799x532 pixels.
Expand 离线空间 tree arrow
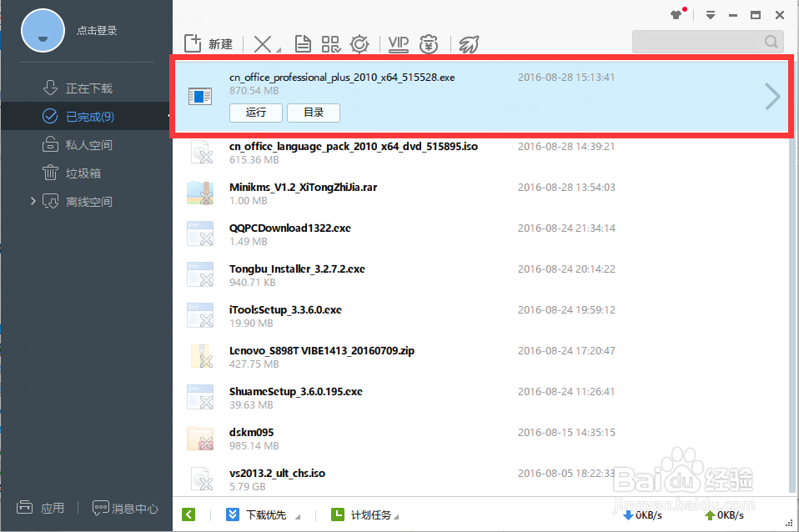pyautogui.click(x=33, y=201)
